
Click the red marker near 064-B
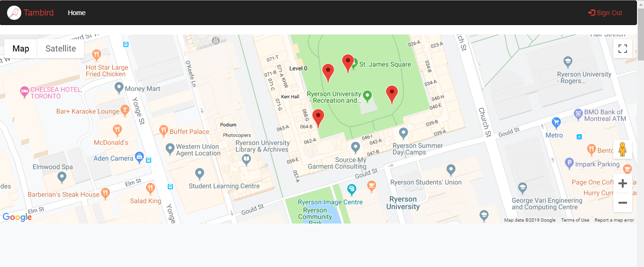(x=318, y=118)
